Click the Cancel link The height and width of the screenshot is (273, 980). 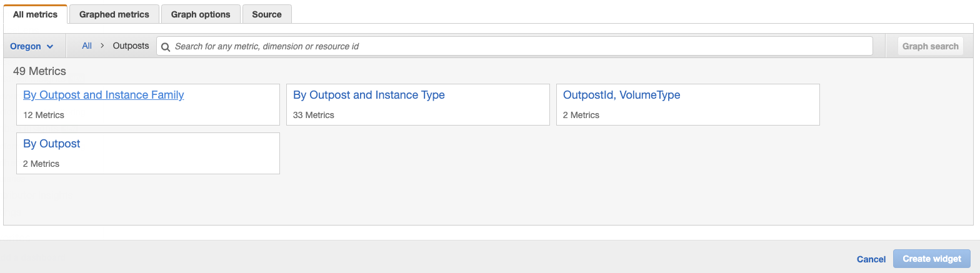click(x=871, y=259)
